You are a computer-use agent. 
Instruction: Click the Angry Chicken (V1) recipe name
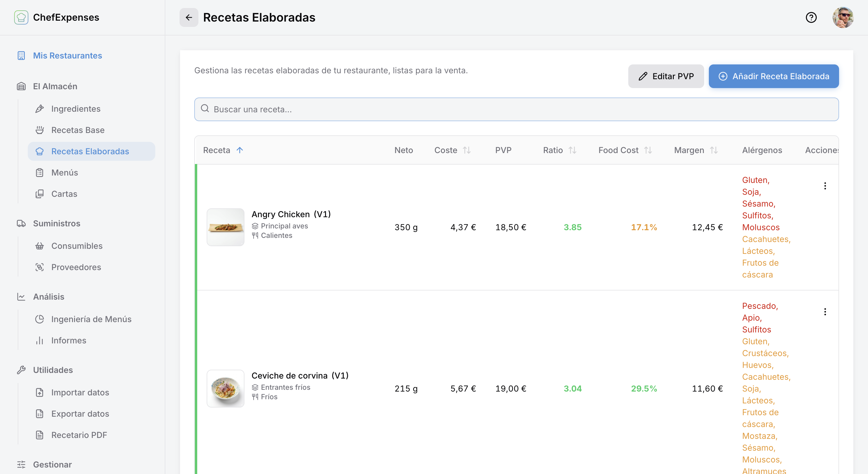point(291,214)
